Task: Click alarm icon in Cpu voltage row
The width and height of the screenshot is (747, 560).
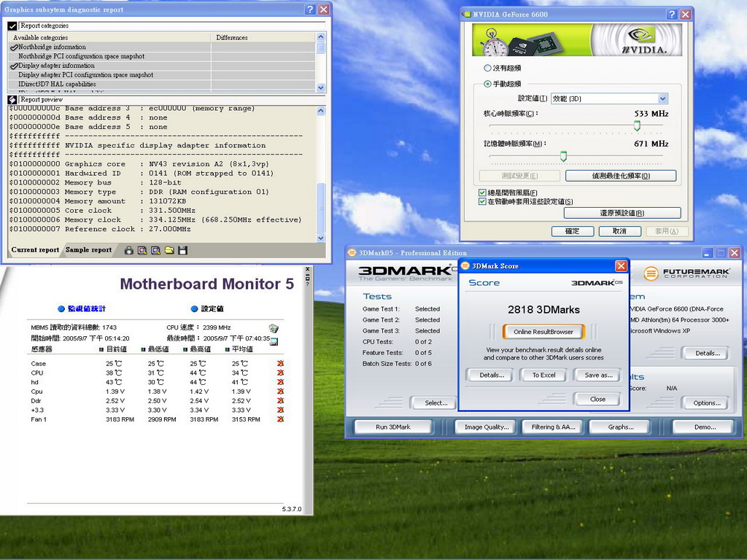Action: point(280,392)
